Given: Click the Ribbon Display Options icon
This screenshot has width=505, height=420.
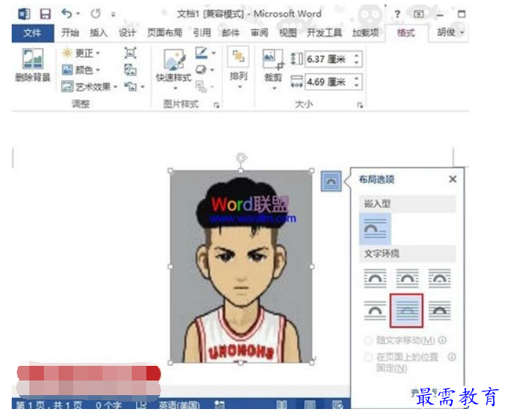Looking at the screenshot, I should click(419, 13).
